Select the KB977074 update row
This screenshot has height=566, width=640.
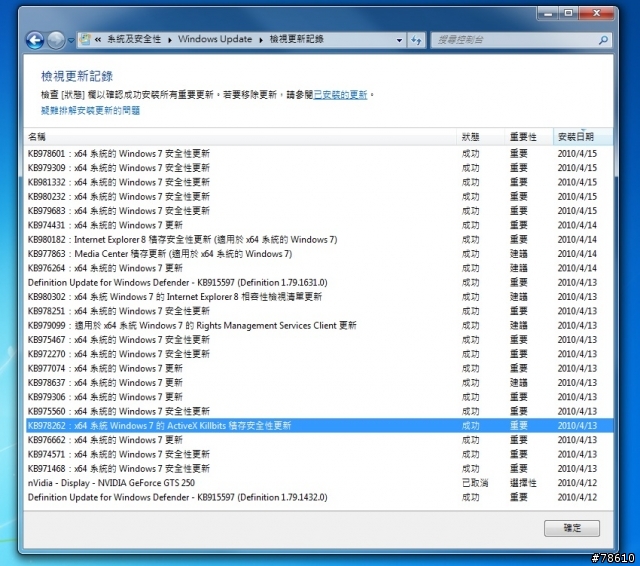pyautogui.click(x=319, y=368)
